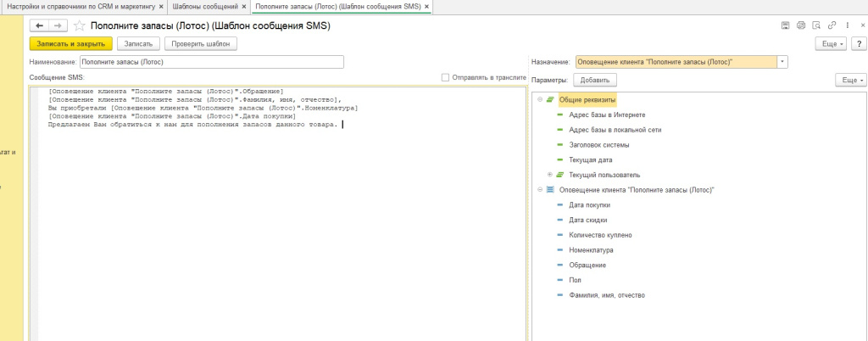Viewport: 868px width, 341px height.
Task: Go forward with right arrow button
Action: [57, 26]
